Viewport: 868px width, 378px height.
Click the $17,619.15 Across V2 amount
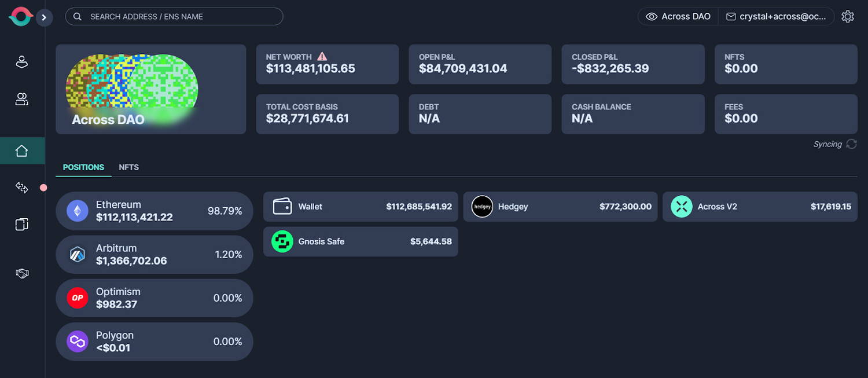coord(831,207)
